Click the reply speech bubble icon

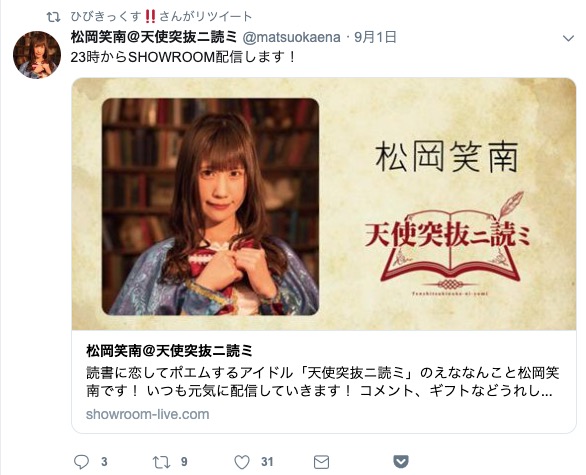click(x=81, y=462)
